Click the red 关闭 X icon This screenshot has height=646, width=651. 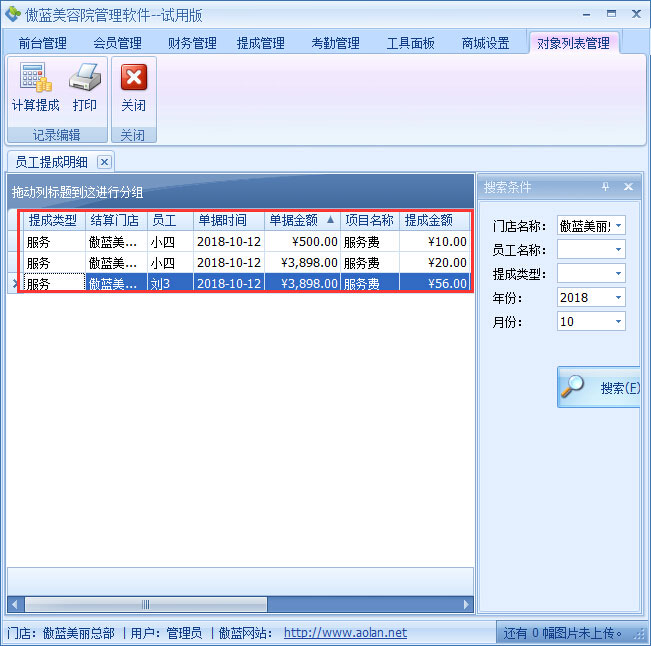[x=134, y=77]
